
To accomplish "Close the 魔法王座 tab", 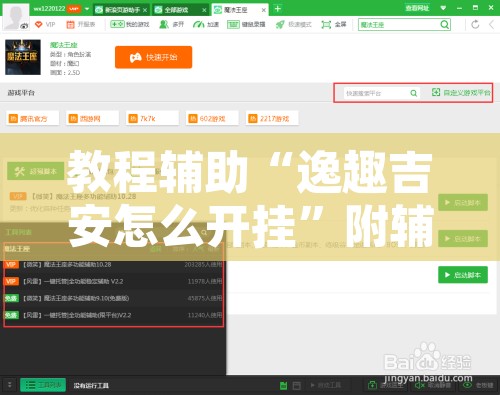I will (264, 10).
